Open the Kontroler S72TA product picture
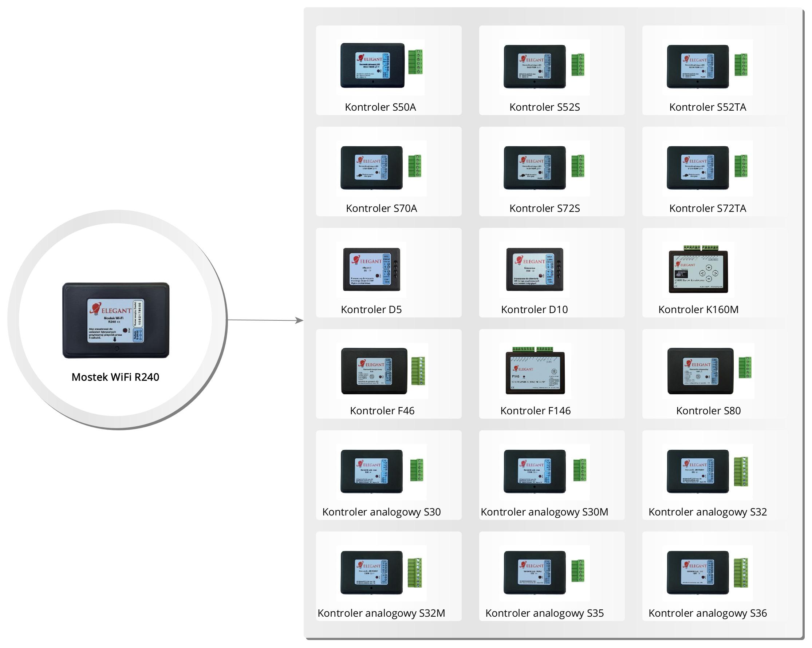 (707, 168)
